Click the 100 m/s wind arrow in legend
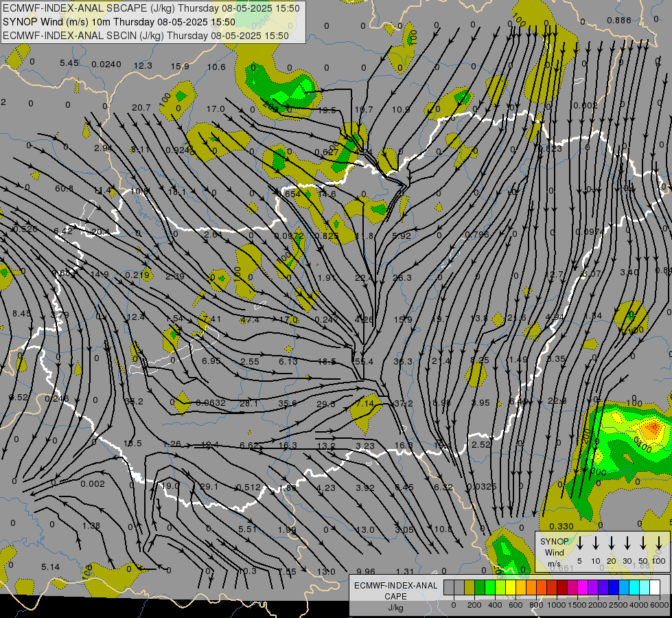 (x=659, y=543)
